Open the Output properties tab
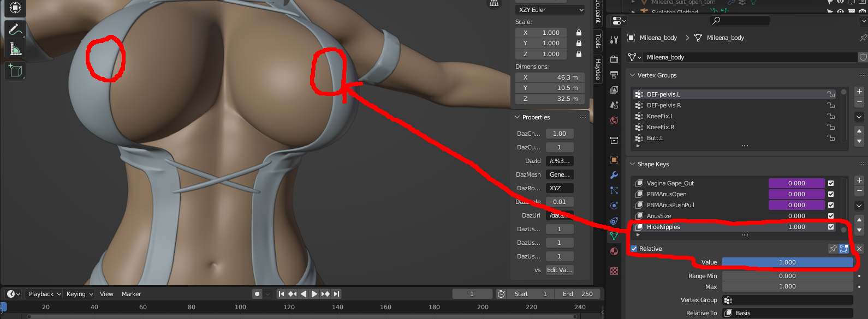Viewport: 868px width, 319px height. pyautogui.click(x=614, y=74)
